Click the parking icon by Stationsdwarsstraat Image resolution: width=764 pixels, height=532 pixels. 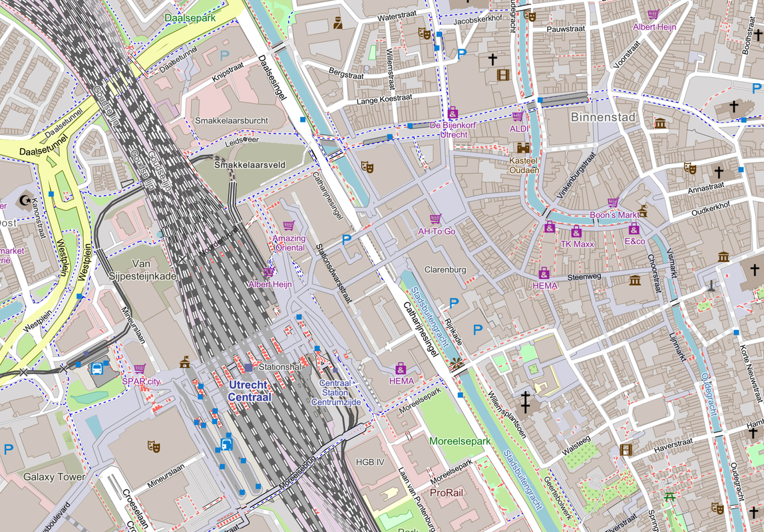[347, 239]
